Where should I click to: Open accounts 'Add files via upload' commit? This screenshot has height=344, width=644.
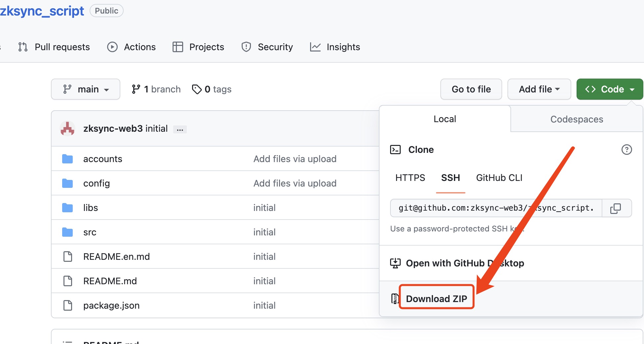coord(295,159)
